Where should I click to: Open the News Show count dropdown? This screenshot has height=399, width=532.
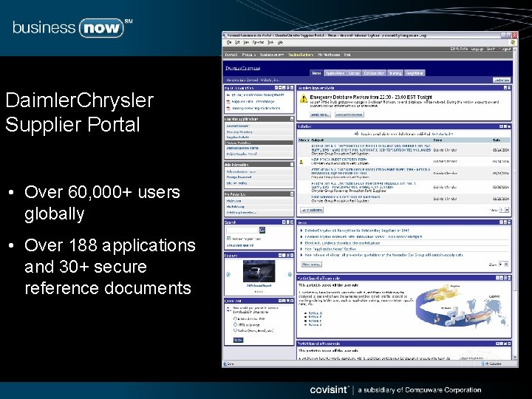503,264
